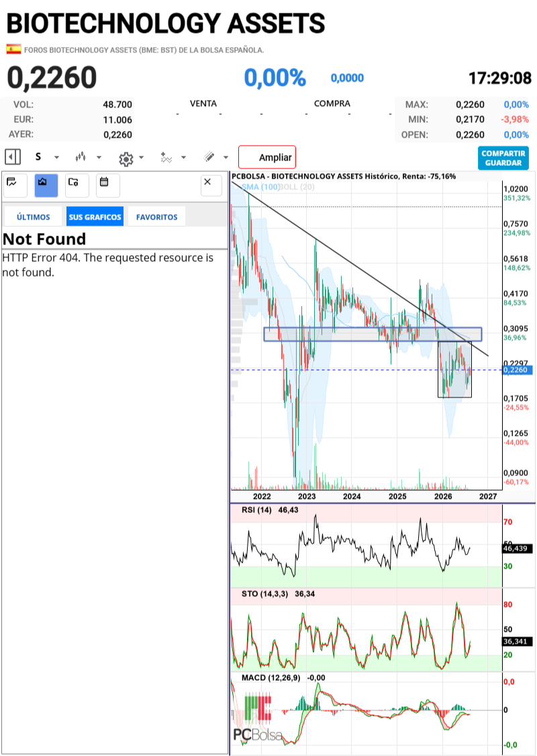537x756 pixels.
Task: Switch to the ÚLTIMOS tab
Action: [34, 217]
